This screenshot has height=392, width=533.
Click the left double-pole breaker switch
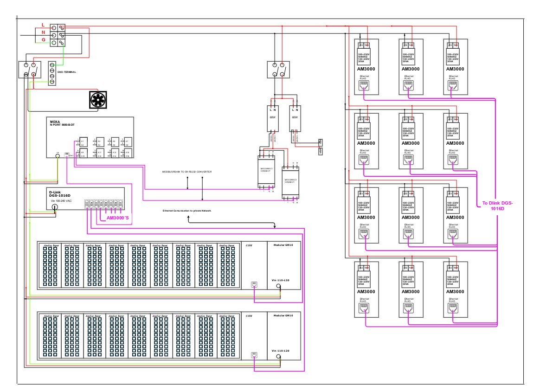(30, 70)
